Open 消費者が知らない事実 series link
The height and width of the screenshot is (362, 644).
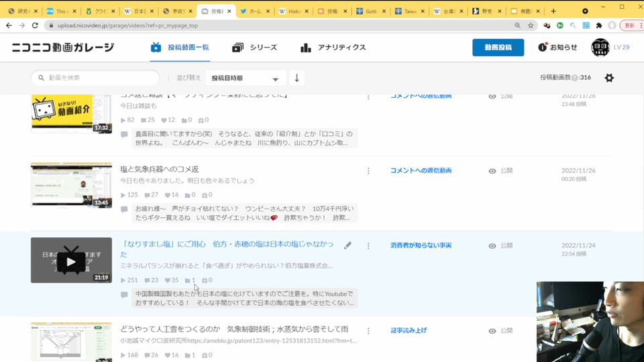coord(421,245)
